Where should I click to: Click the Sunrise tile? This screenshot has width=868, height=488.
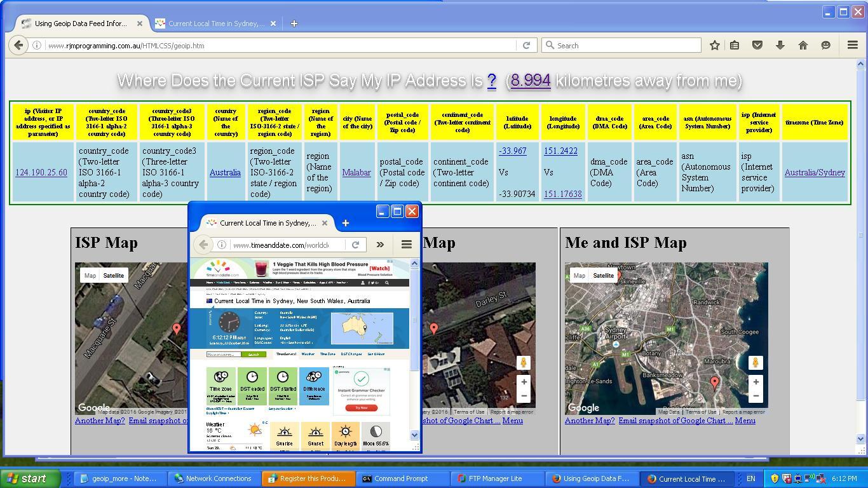[x=285, y=437]
